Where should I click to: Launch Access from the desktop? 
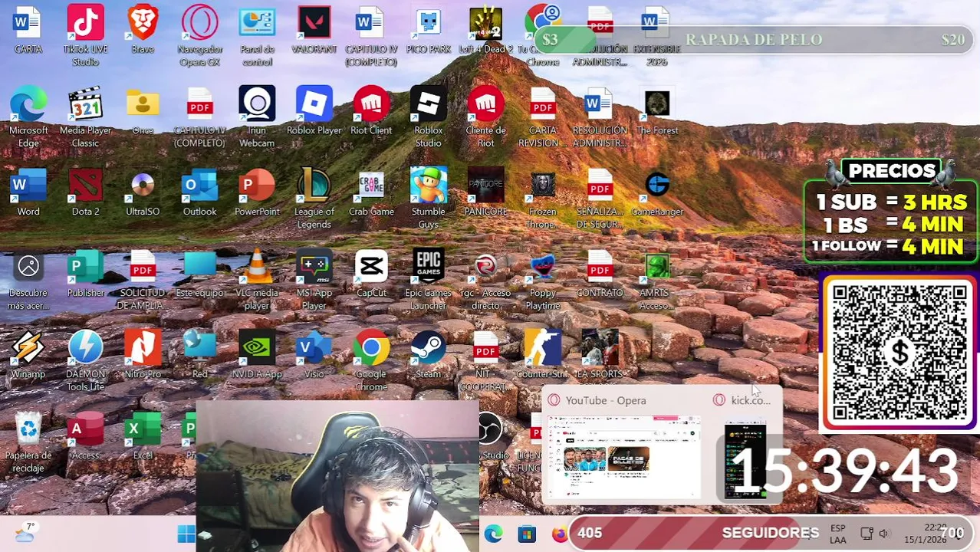click(85, 437)
